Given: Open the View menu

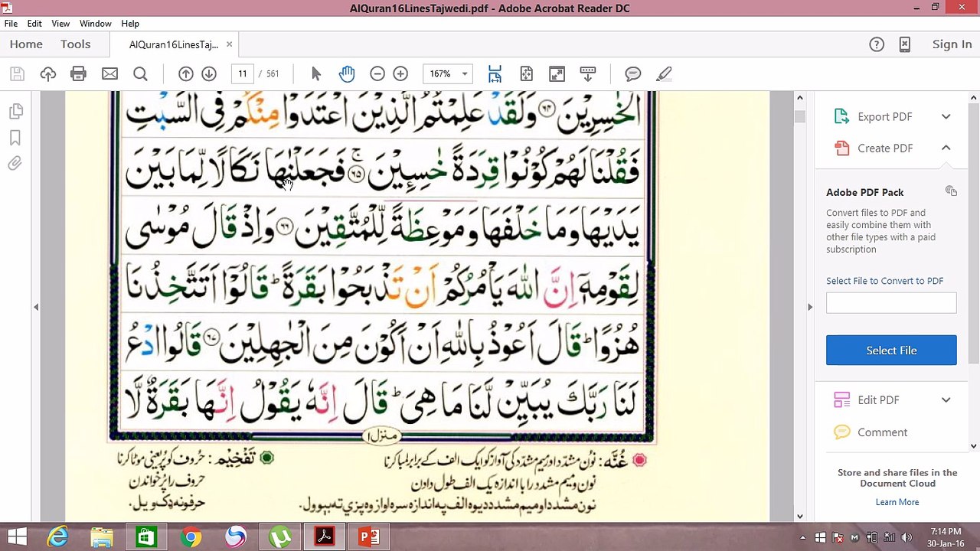Looking at the screenshot, I should pyautogui.click(x=60, y=24).
